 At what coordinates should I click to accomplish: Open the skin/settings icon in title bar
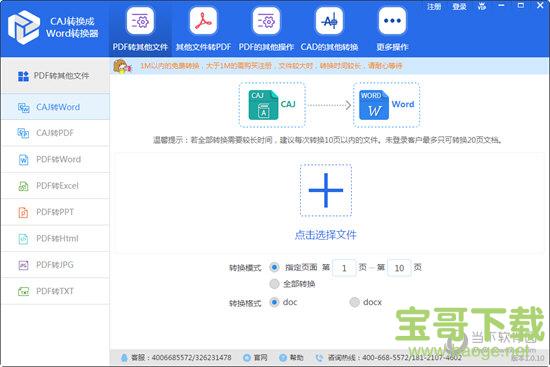[482, 6]
